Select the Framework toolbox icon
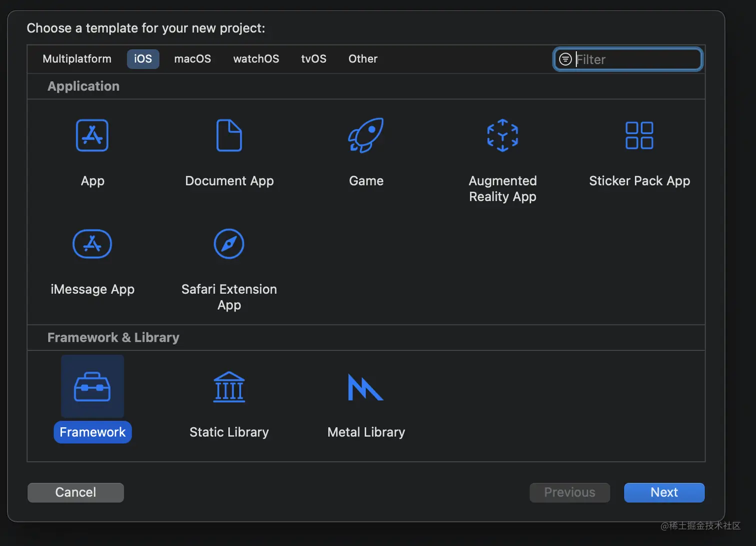This screenshot has width=756, height=546. 92,386
